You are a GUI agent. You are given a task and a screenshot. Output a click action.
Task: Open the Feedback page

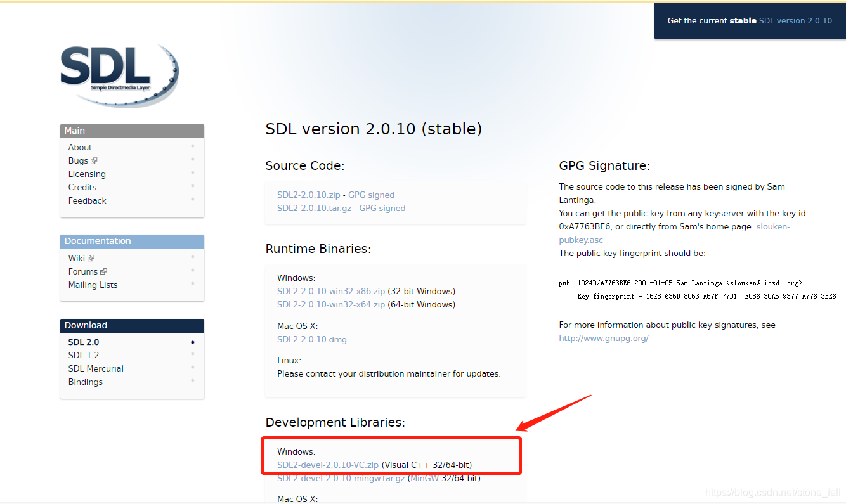88,200
